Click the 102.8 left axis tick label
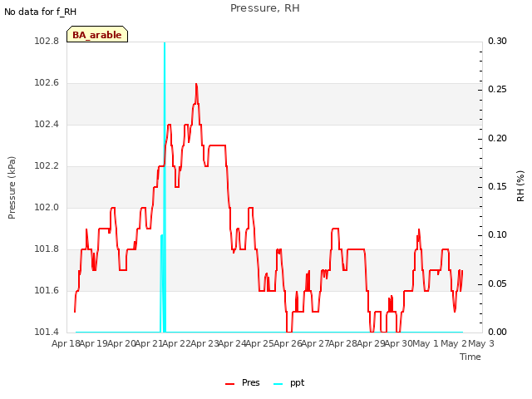 click(47, 41)
